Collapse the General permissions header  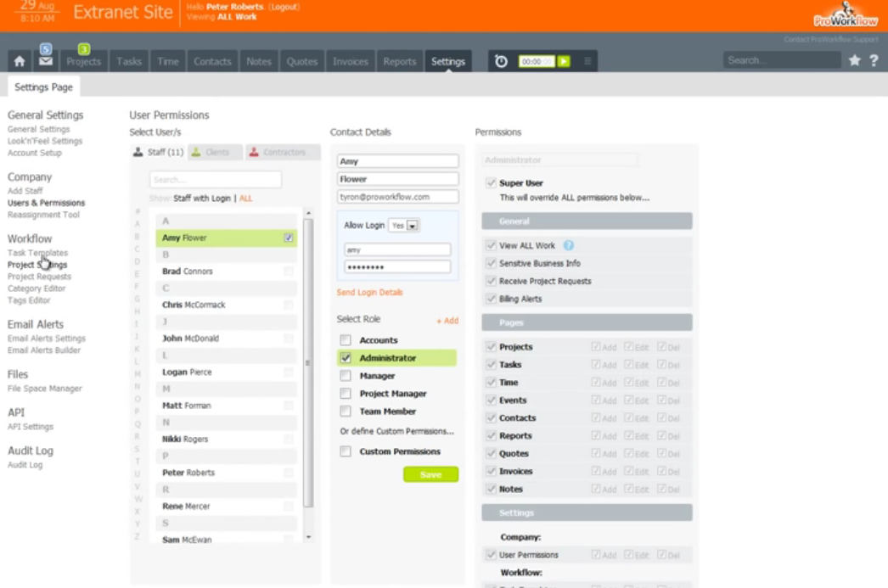pos(587,221)
